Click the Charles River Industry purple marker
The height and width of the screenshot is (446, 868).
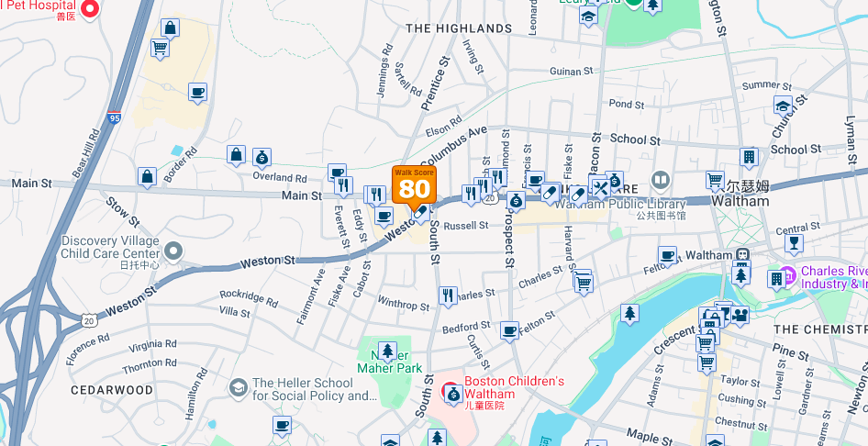(788, 273)
